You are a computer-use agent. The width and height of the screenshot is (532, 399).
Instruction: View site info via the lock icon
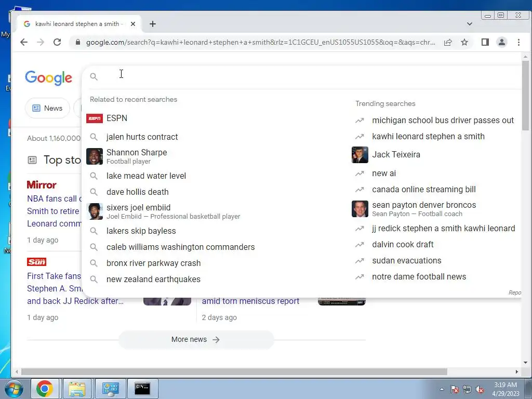point(78,42)
